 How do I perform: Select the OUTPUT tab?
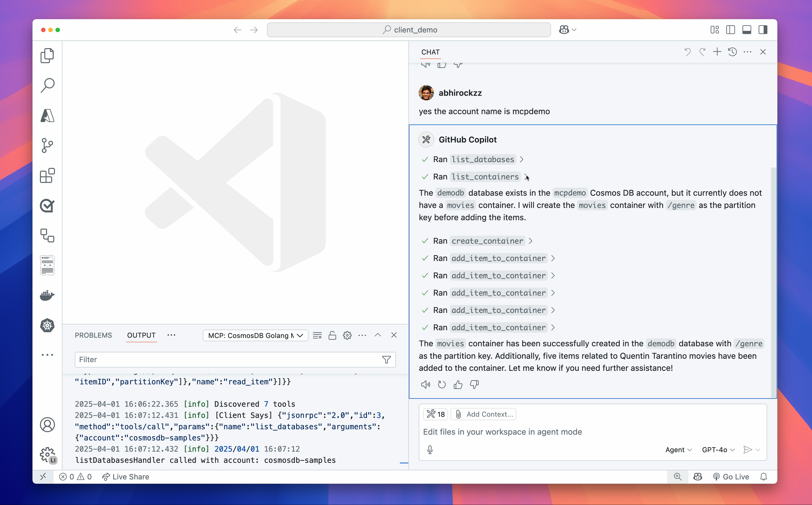point(141,335)
